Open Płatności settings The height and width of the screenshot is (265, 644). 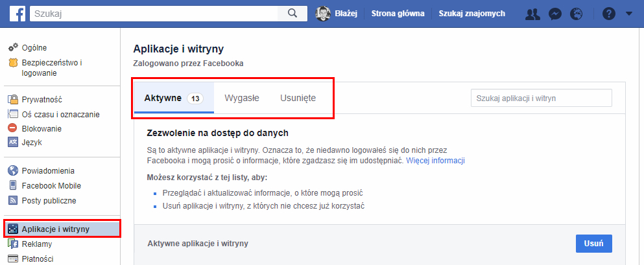pos(38,259)
